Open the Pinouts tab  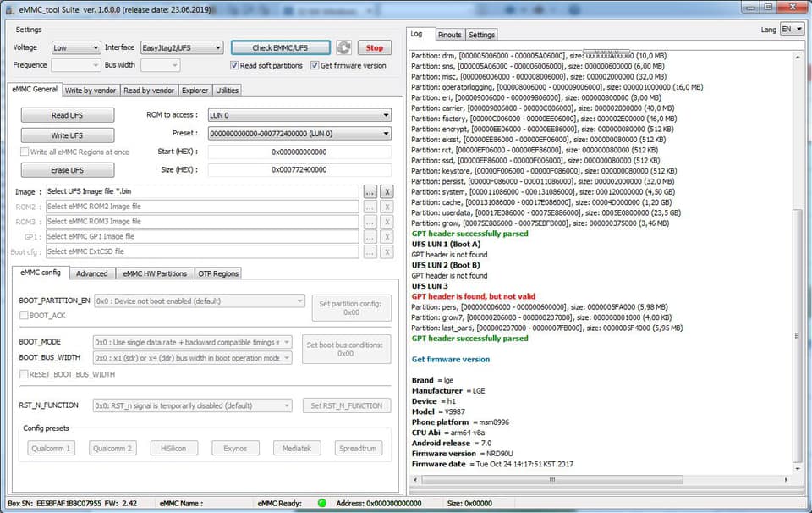(x=449, y=35)
